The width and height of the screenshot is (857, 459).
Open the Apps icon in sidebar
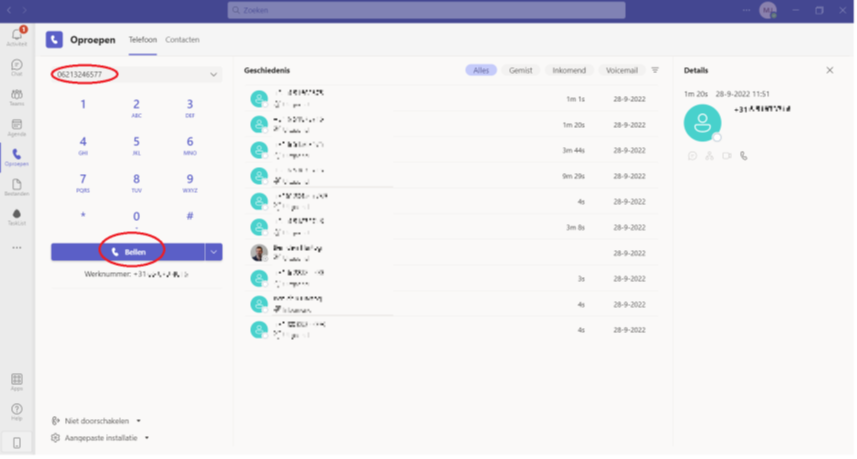coord(16,381)
